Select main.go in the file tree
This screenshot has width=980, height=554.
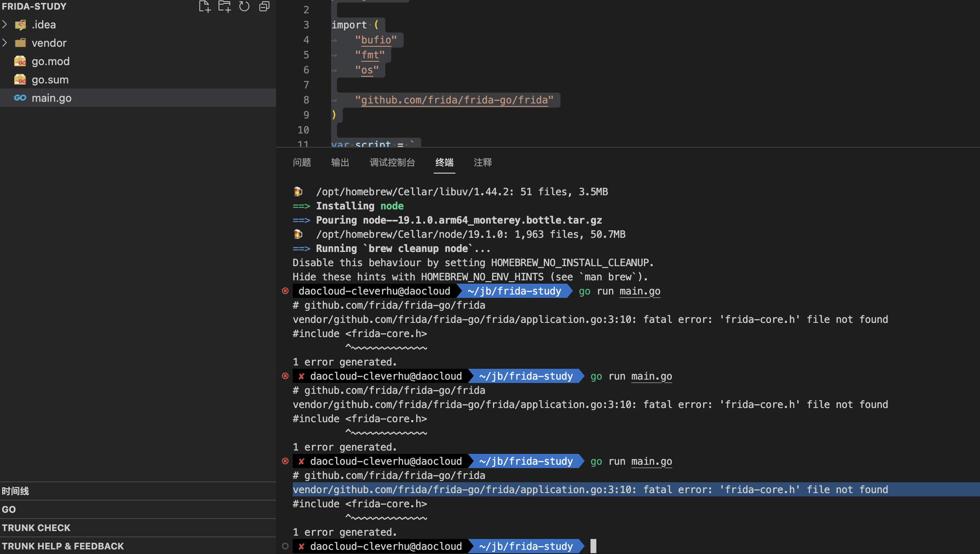pos(52,98)
